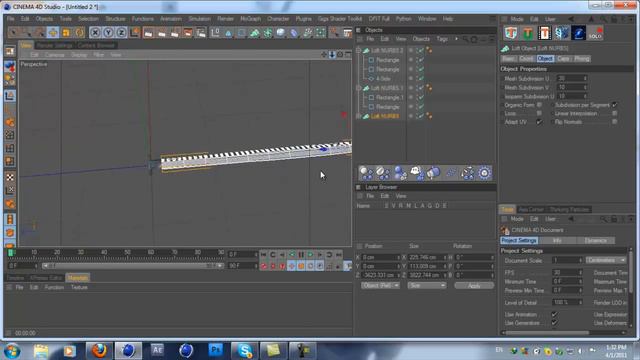Switch to the Caps tab

[x=563, y=59]
